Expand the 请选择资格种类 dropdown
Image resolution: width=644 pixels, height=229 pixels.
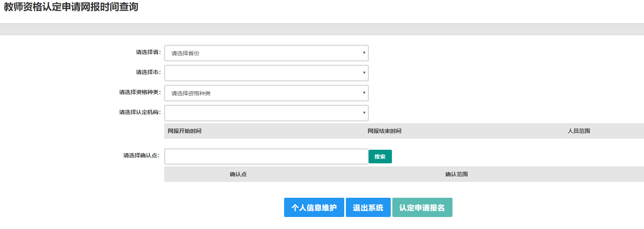click(x=266, y=93)
